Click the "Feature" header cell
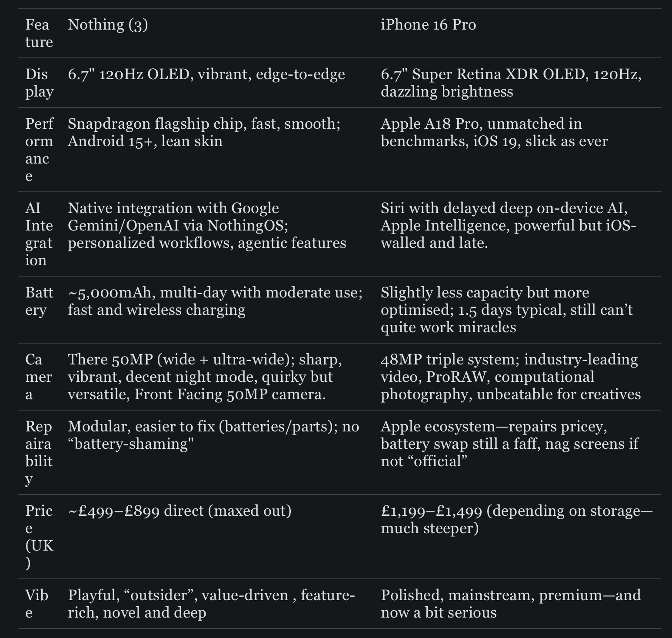The width and height of the screenshot is (672, 638). click(39, 33)
